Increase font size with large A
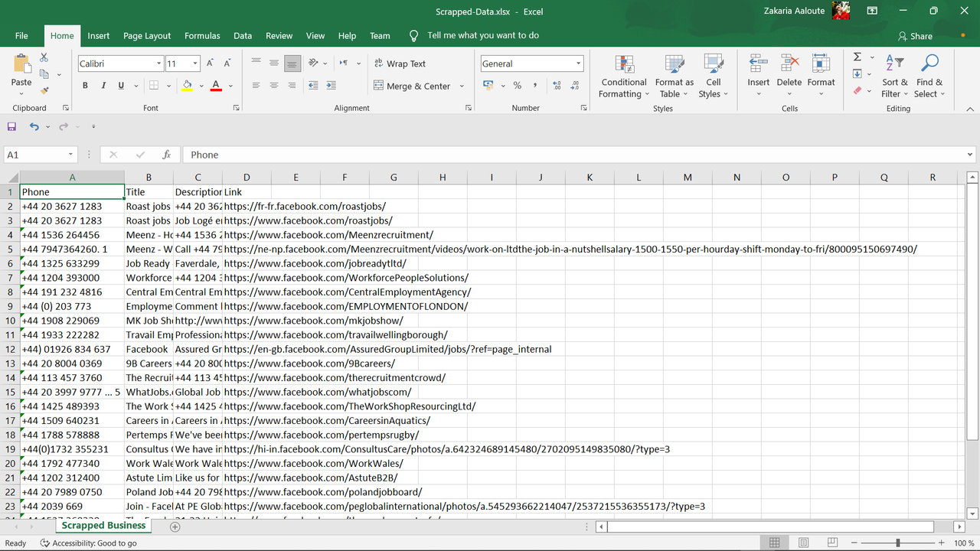Screen dimensions: 980x551 point(209,64)
